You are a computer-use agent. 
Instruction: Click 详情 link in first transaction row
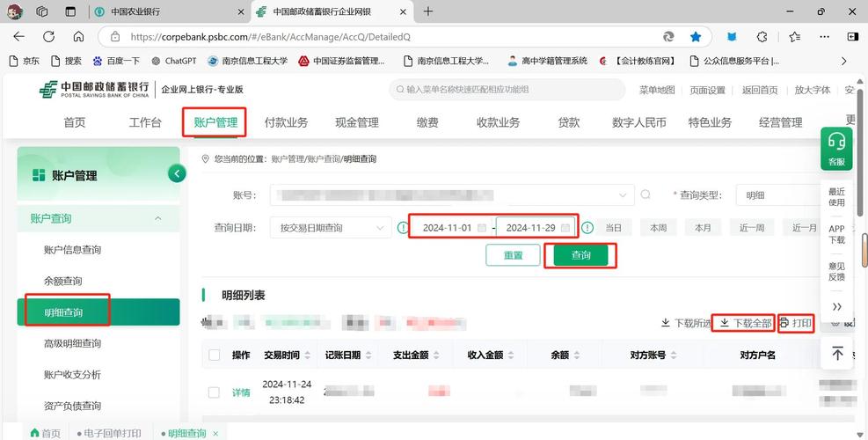(241, 392)
